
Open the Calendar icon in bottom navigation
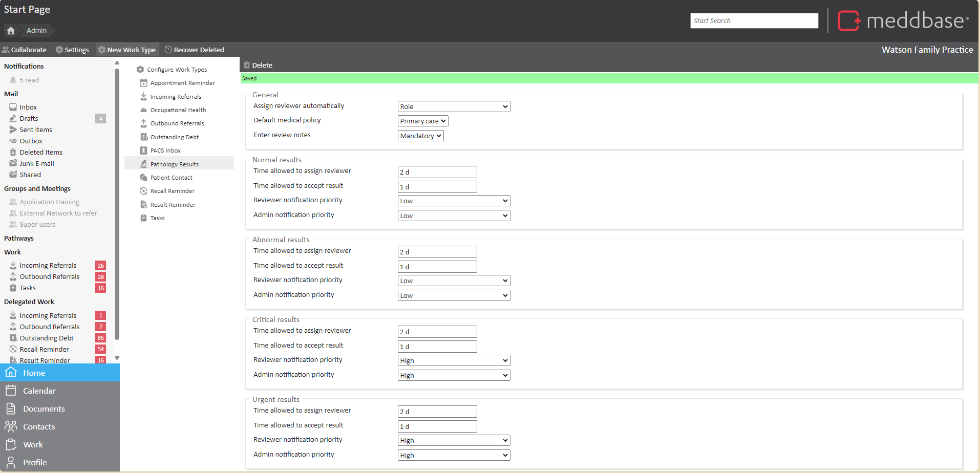pyautogui.click(x=11, y=391)
